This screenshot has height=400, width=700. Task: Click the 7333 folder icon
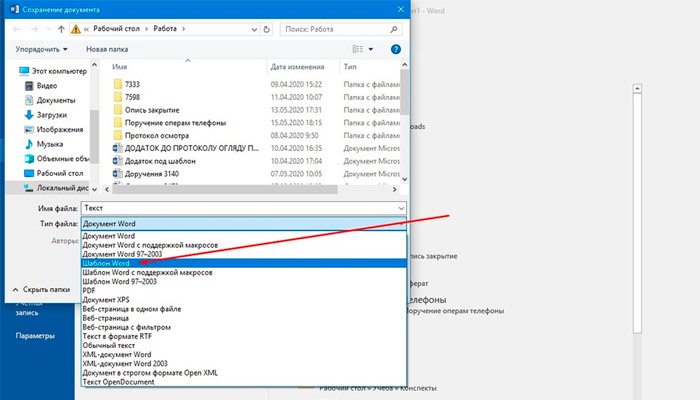[x=118, y=84]
